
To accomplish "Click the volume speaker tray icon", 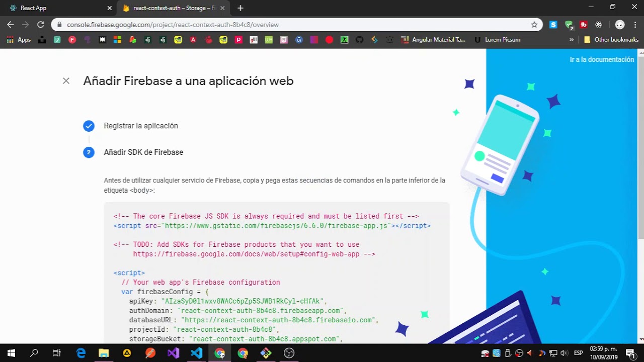I will 563,353.
